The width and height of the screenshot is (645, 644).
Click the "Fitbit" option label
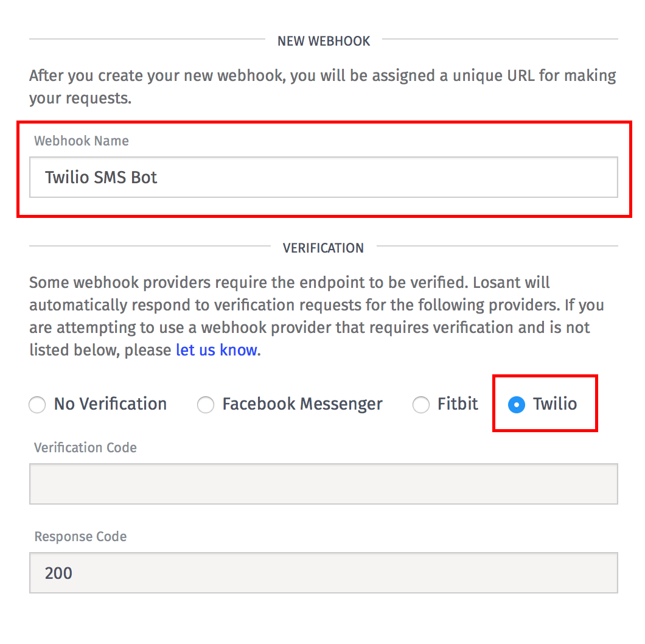pyautogui.click(x=458, y=404)
